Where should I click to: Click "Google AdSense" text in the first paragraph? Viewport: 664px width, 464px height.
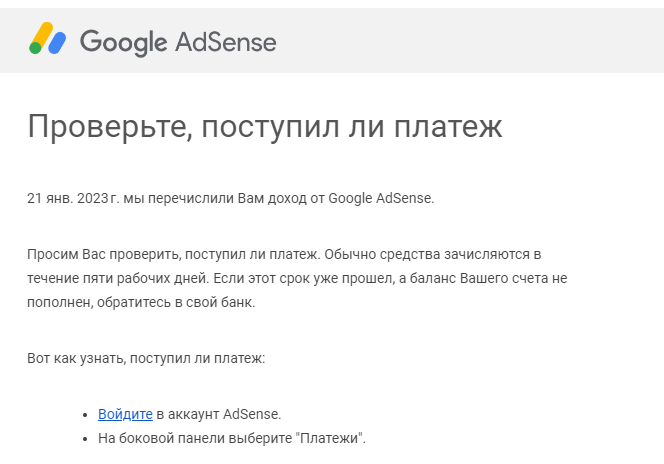point(381,198)
